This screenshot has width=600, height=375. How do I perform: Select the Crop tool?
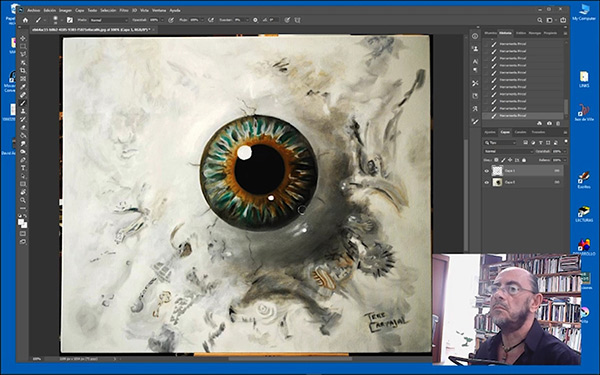(x=23, y=70)
